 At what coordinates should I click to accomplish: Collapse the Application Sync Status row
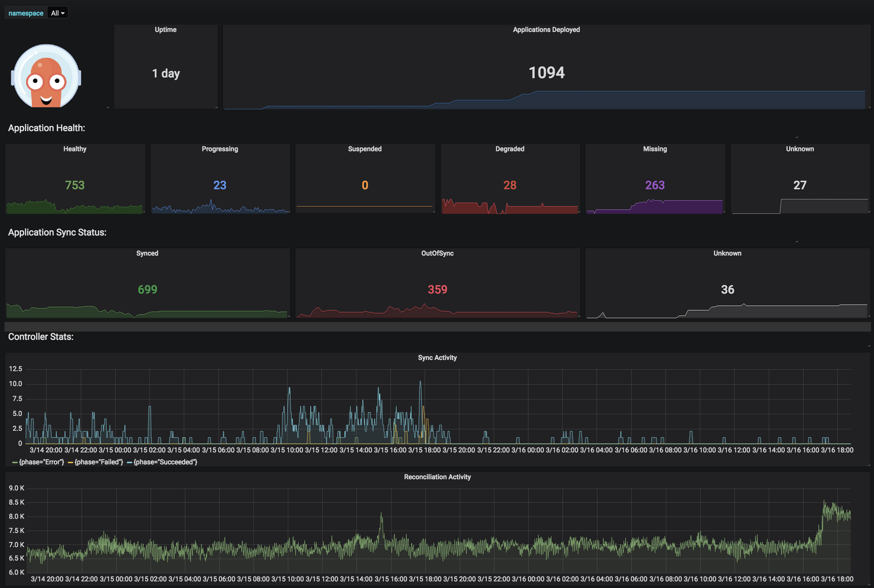(x=57, y=232)
